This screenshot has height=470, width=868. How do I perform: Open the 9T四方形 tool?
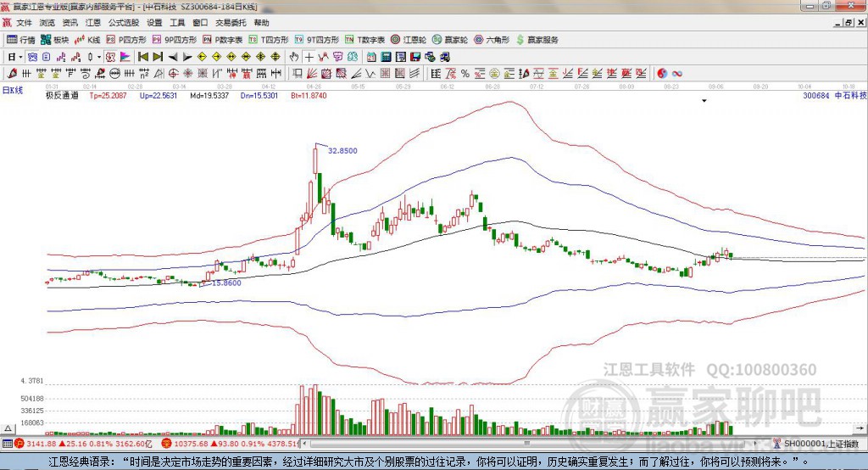317,40
